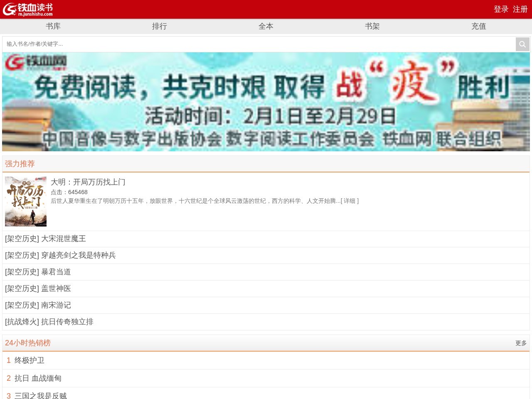
Task: Click the search magnifier icon
Action: click(522, 44)
